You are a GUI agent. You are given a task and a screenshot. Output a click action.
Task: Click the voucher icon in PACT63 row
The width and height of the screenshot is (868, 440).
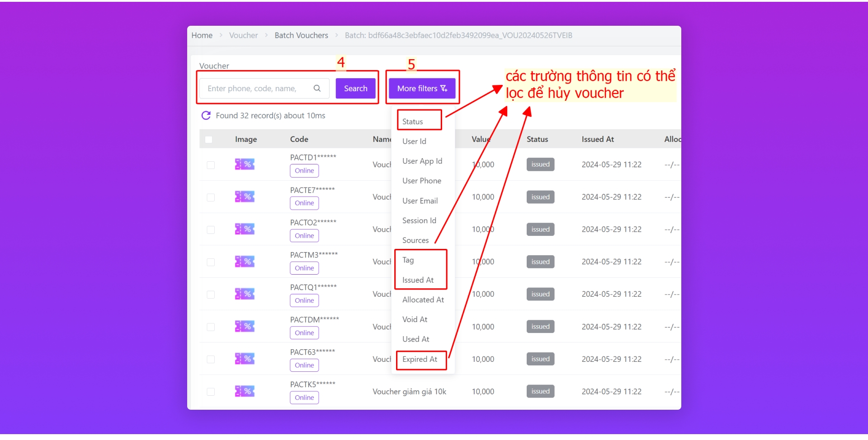click(245, 359)
